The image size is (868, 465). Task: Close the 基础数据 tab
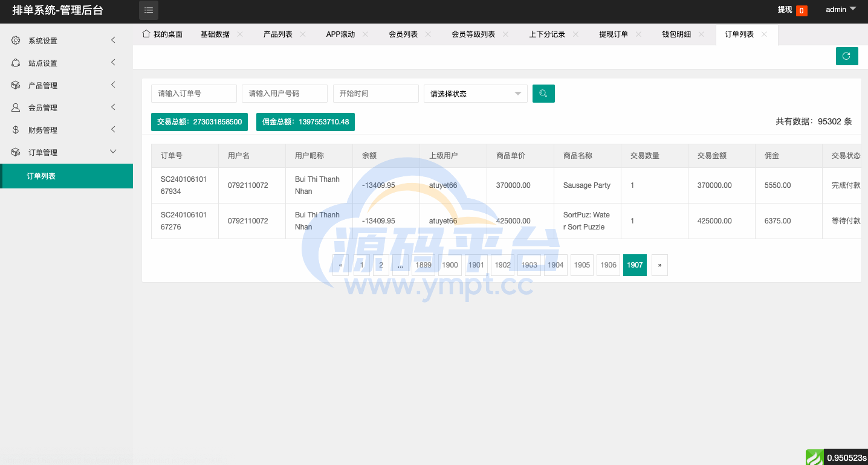[240, 34]
